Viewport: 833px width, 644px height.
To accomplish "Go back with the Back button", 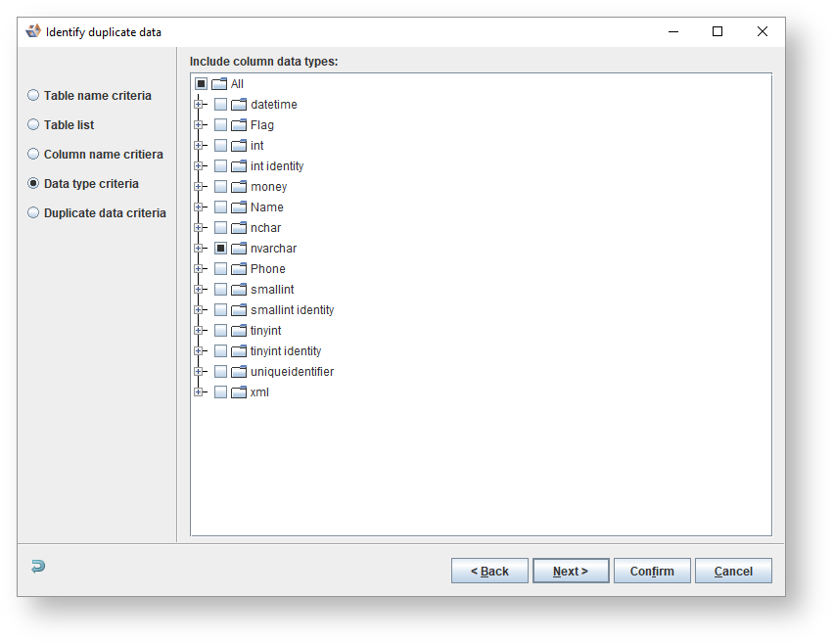I will [x=489, y=571].
